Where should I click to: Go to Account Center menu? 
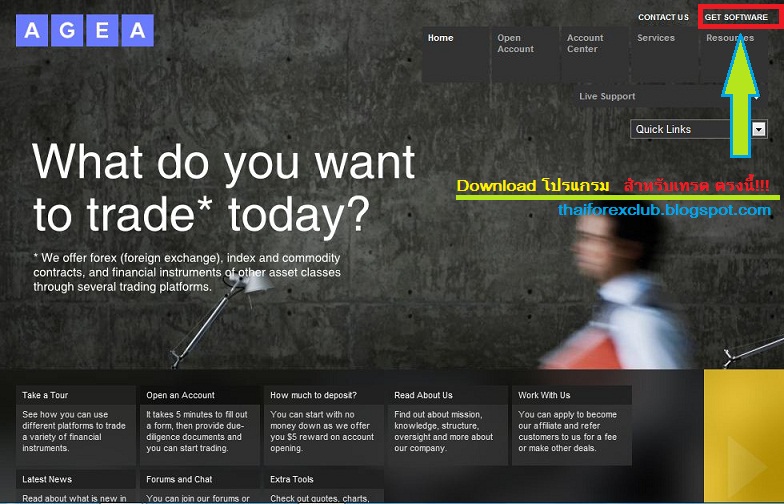coord(594,54)
